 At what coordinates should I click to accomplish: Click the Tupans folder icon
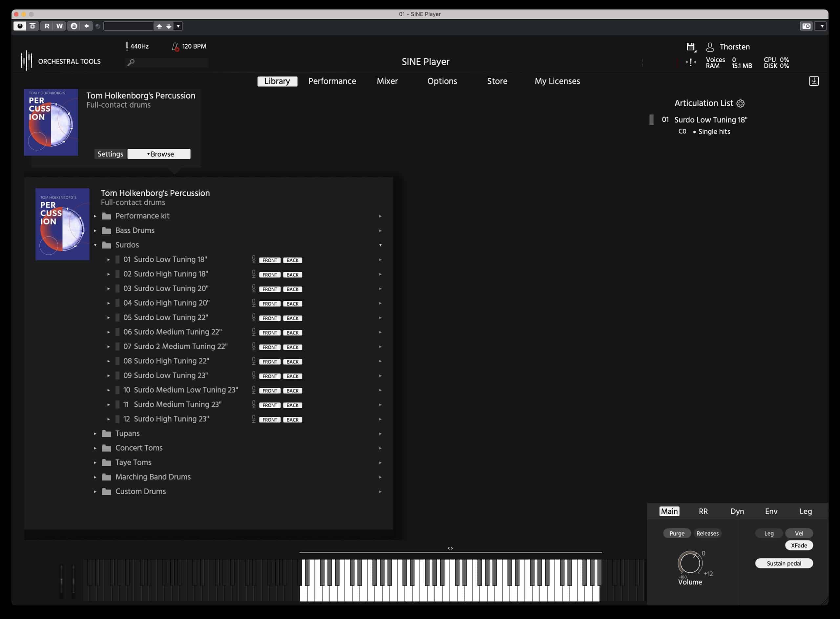click(x=106, y=434)
